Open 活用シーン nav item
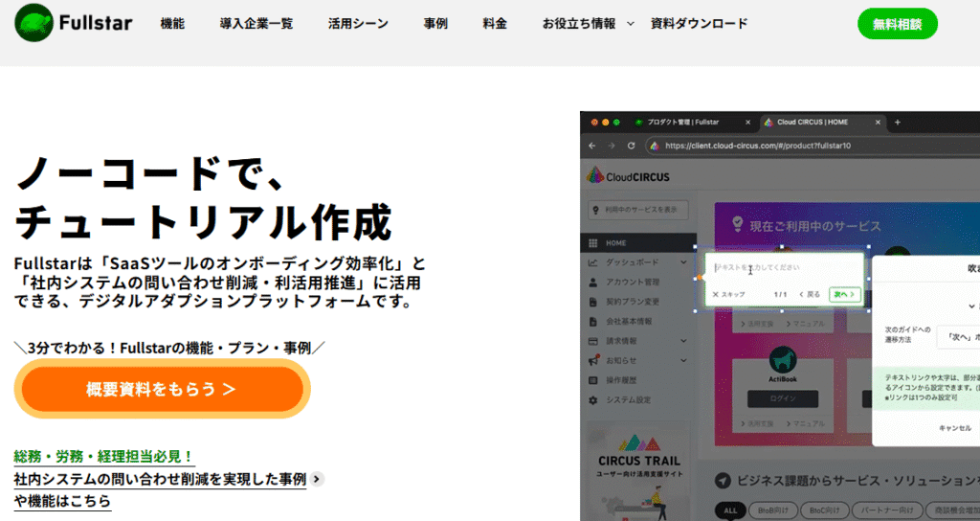This screenshot has width=980, height=521. tap(358, 24)
